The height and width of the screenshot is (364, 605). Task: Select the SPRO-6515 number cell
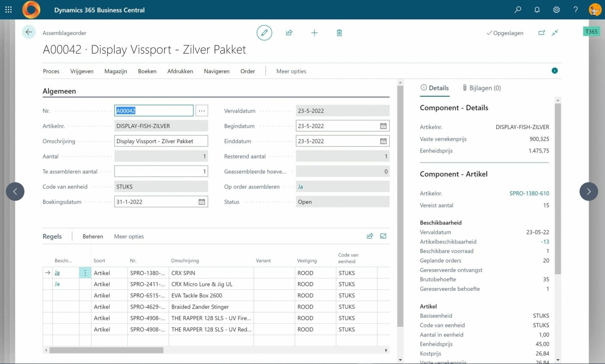click(x=148, y=296)
